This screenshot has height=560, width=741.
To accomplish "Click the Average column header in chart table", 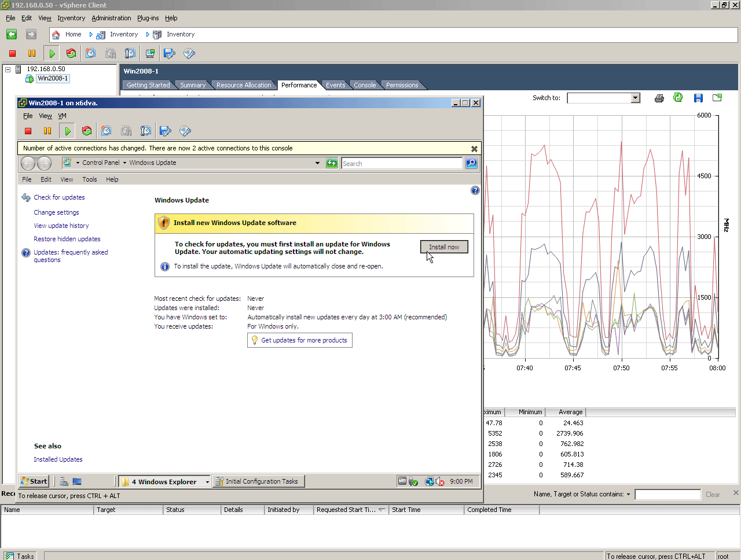I will pos(566,412).
